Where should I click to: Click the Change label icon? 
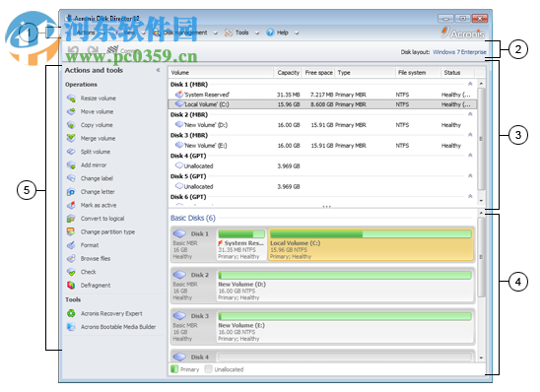71,178
